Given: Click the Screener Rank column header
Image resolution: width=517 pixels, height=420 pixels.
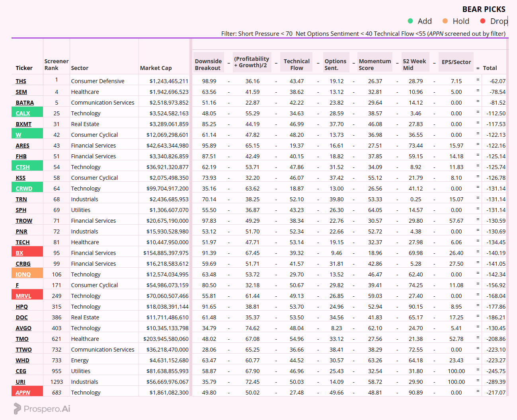Looking at the screenshot, I should pyautogui.click(x=57, y=64).
